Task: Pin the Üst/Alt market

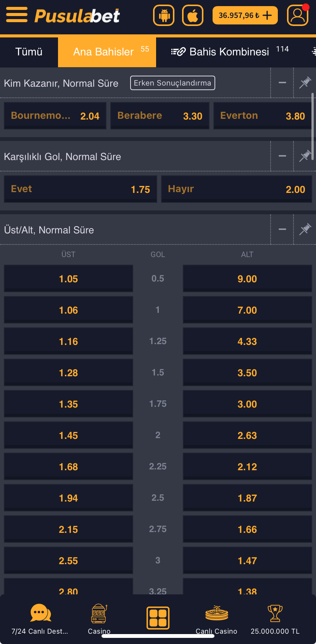Action: (x=305, y=229)
